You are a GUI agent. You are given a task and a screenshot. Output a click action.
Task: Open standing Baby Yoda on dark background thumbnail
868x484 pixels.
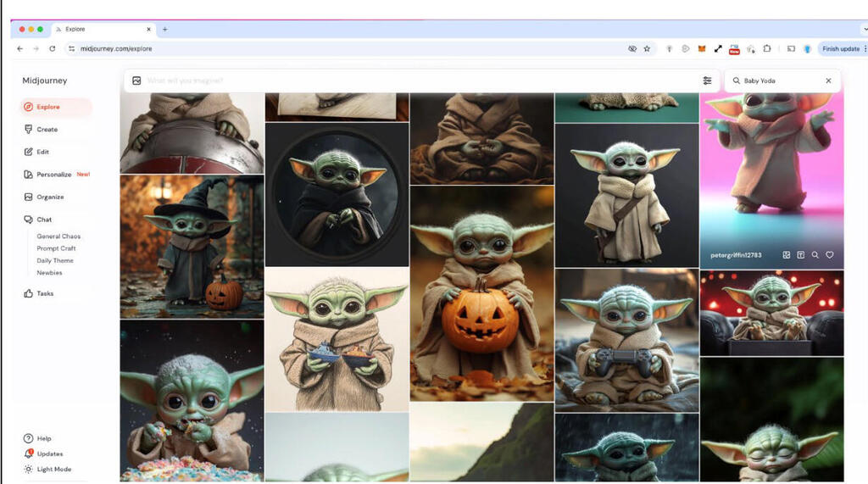(x=626, y=196)
